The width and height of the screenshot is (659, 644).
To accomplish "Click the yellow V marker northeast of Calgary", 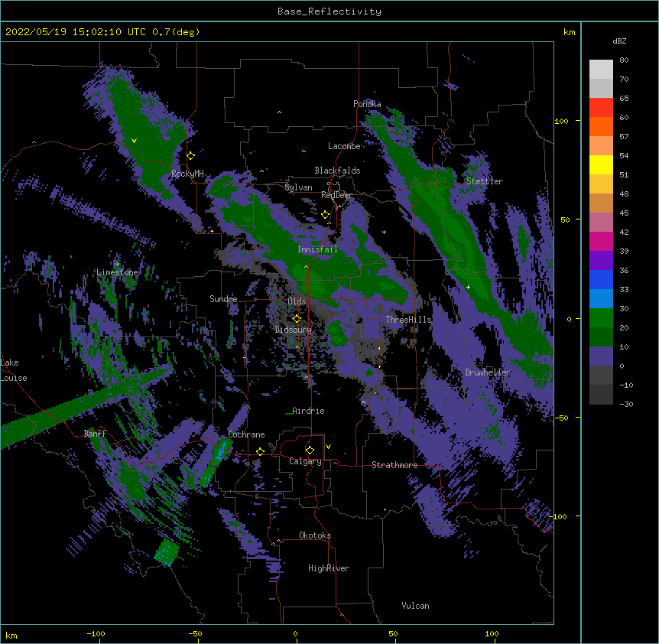I will pos(328,447).
